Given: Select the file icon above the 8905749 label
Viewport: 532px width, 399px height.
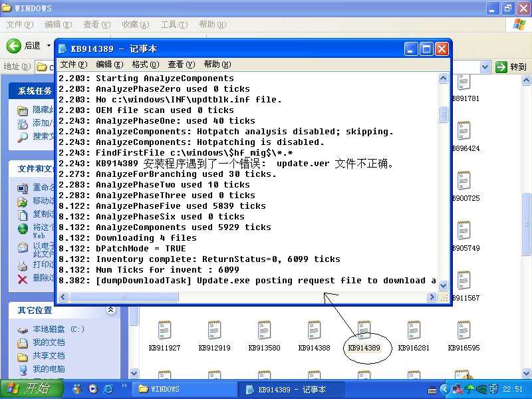Looking at the screenshot, I should pyautogui.click(x=464, y=230).
